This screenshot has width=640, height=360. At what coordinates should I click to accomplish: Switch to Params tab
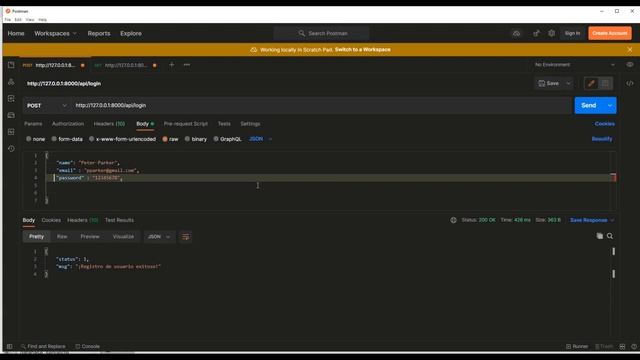tap(33, 124)
